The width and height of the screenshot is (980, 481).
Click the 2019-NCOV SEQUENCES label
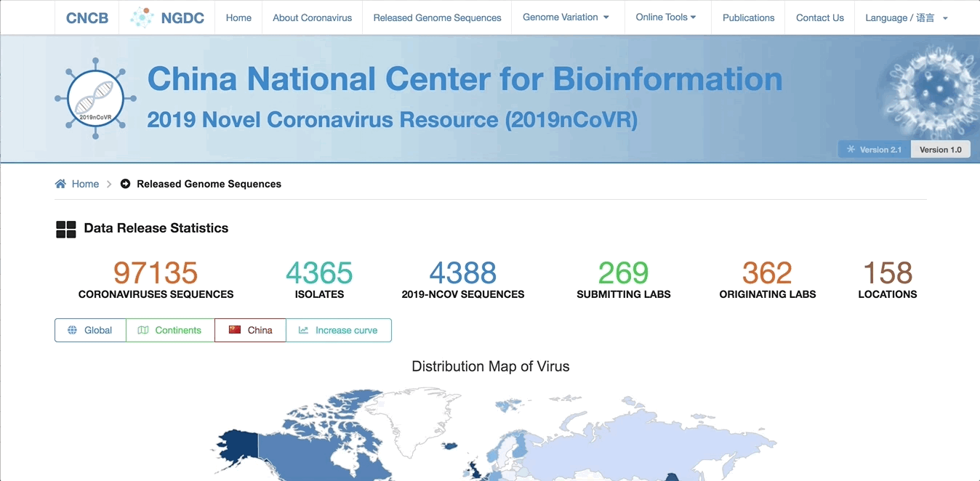(x=463, y=294)
